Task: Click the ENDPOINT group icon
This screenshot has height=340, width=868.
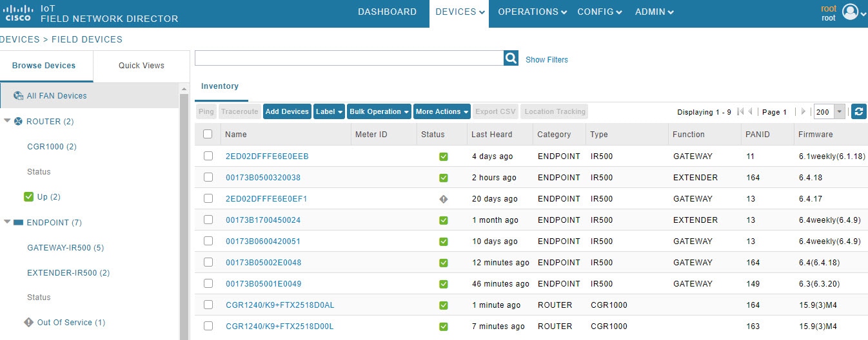Action: coord(18,222)
